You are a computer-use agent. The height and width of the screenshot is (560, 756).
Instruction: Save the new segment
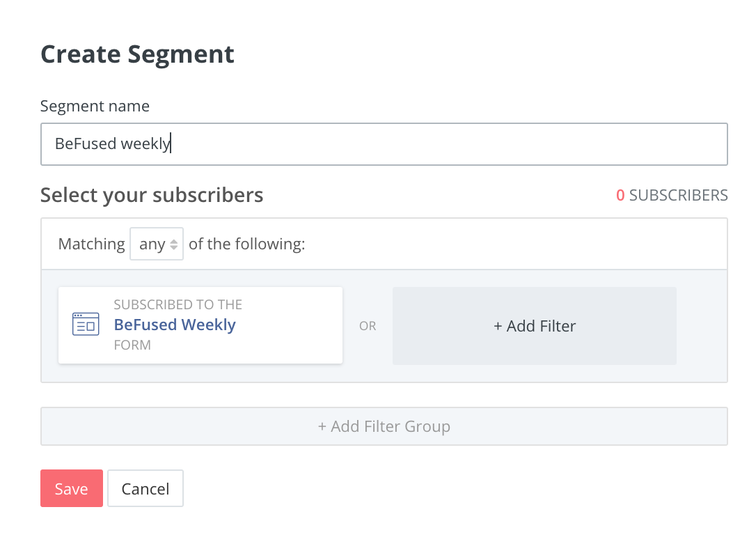tap(71, 488)
